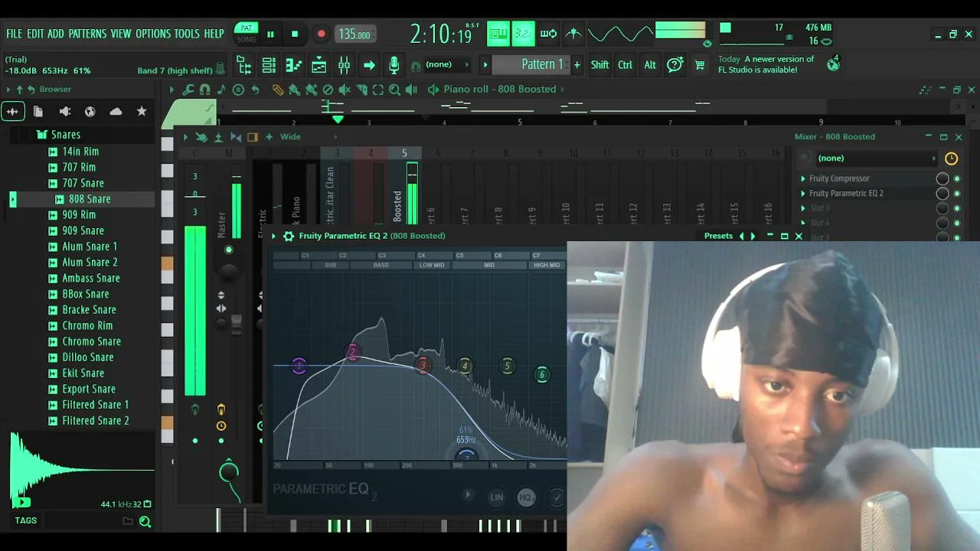Click the Master track volume fader
Screen dimensions: 980x551
point(237,324)
